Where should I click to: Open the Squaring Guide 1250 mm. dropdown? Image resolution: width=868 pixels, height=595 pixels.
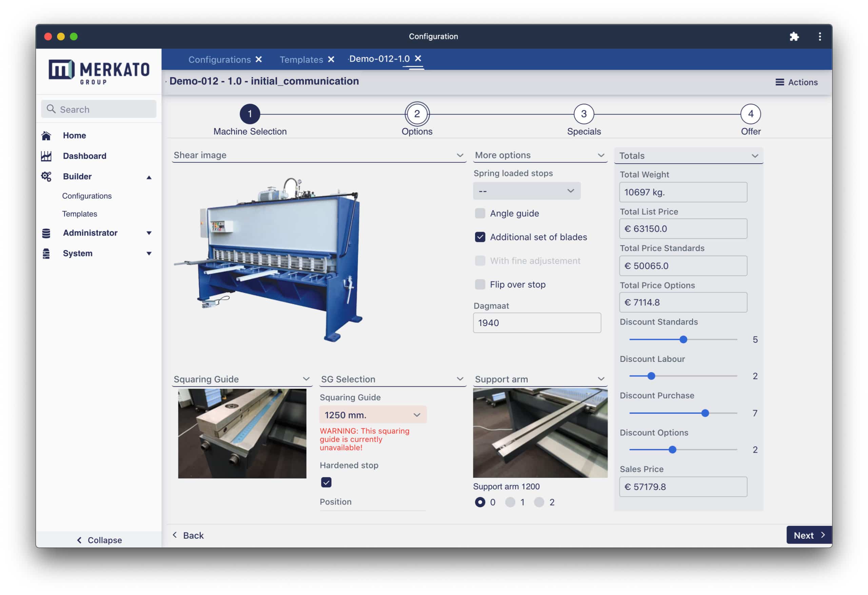[x=372, y=415]
